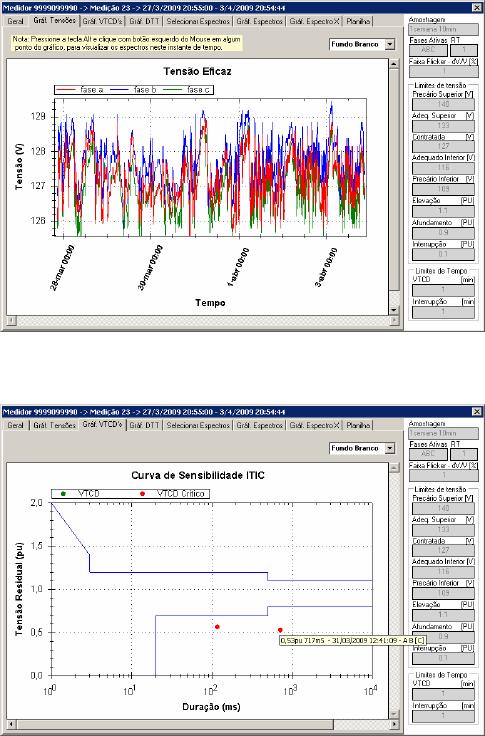Open Gráf. Espectro X tab in ITIC curve window
This screenshot has height=736, width=485.
315,425
